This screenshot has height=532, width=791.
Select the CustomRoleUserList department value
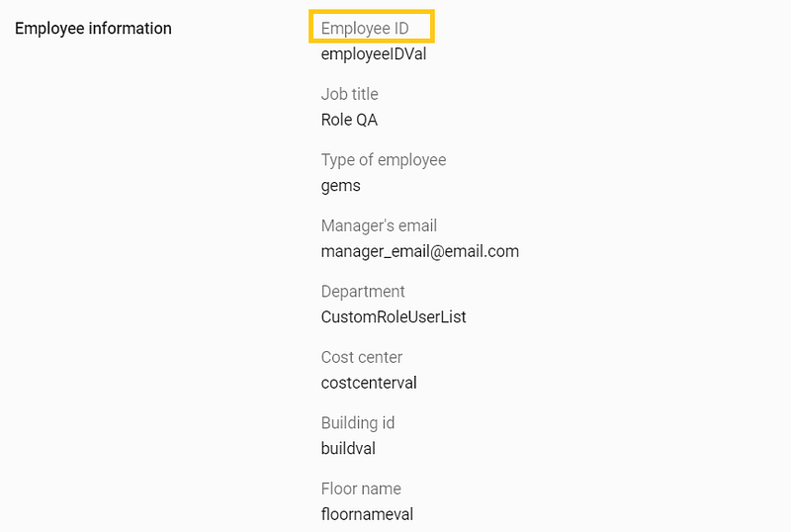pyautogui.click(x=394, y=317)
